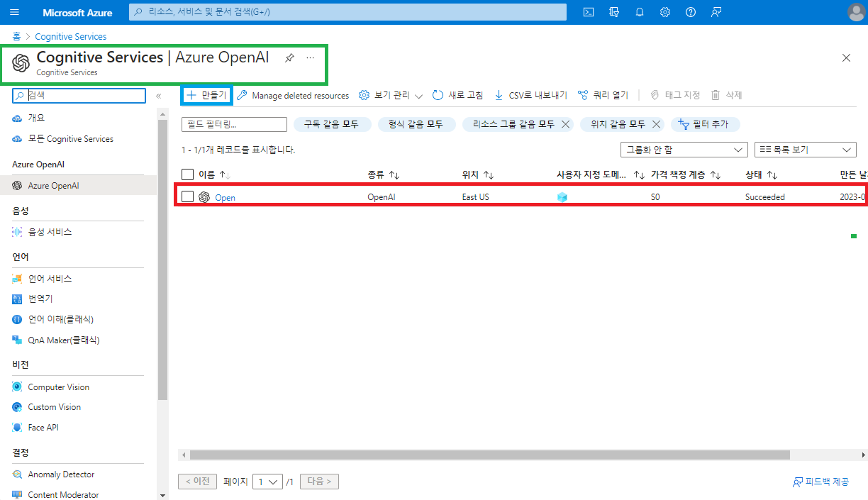This screenshot has width=868, height=500.
Task: Sort by the 이름 column header
Action: click(214, 174)
